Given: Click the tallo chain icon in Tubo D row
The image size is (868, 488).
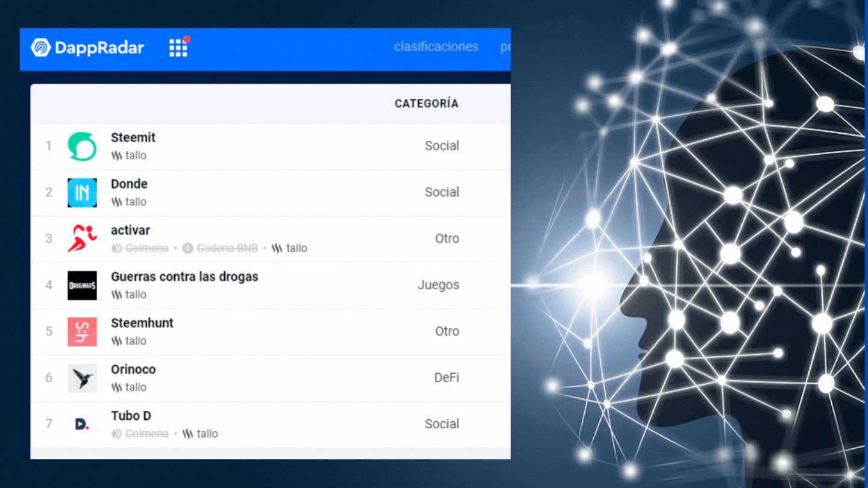Looking at the screenshot, I should (188, 434).
